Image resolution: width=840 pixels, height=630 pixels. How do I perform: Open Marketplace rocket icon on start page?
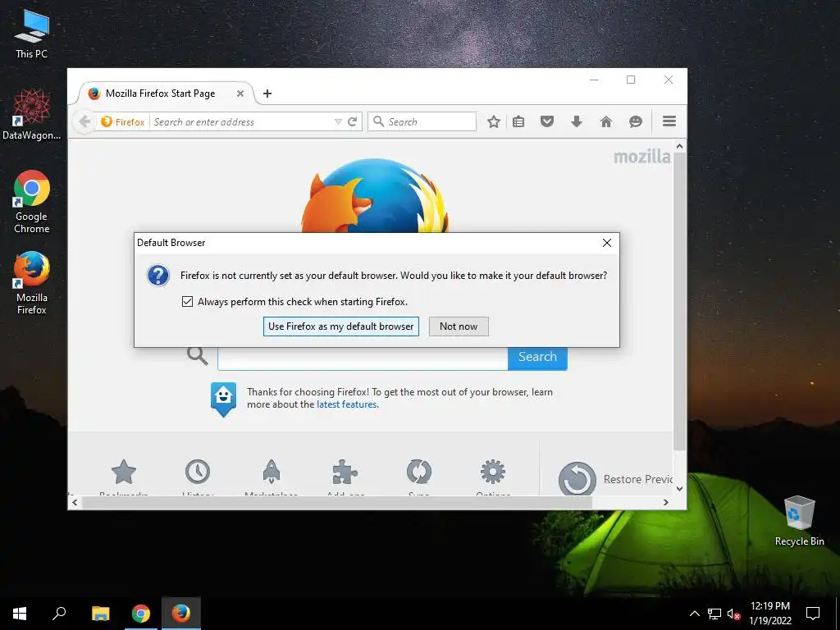pos(271,472)
